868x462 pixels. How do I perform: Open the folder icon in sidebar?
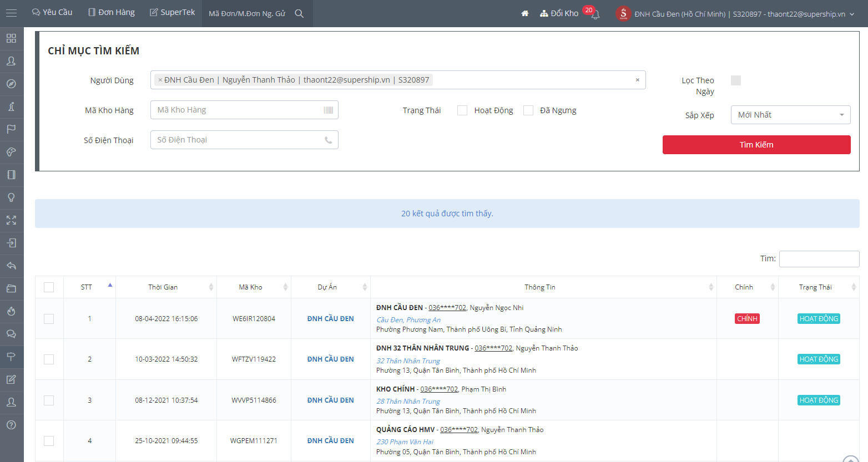(x=11, y=288)
